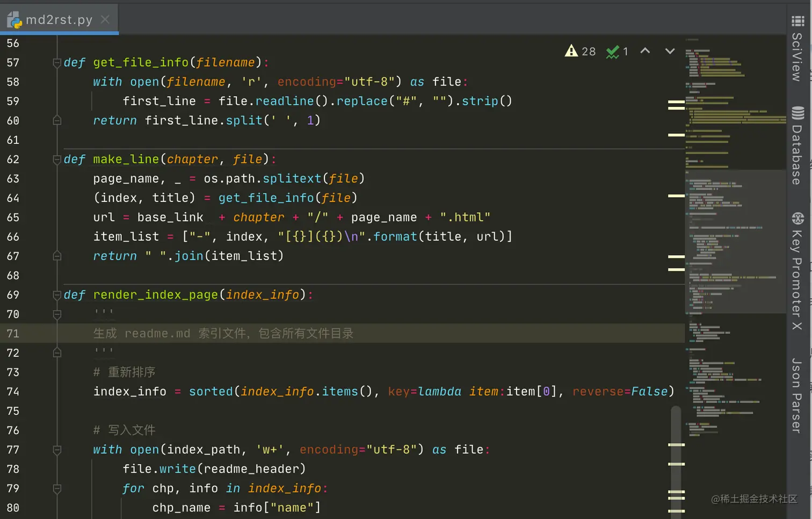812x519 pixels.
Task: Close the md2rst.py tab
Action: click(105, 19)
